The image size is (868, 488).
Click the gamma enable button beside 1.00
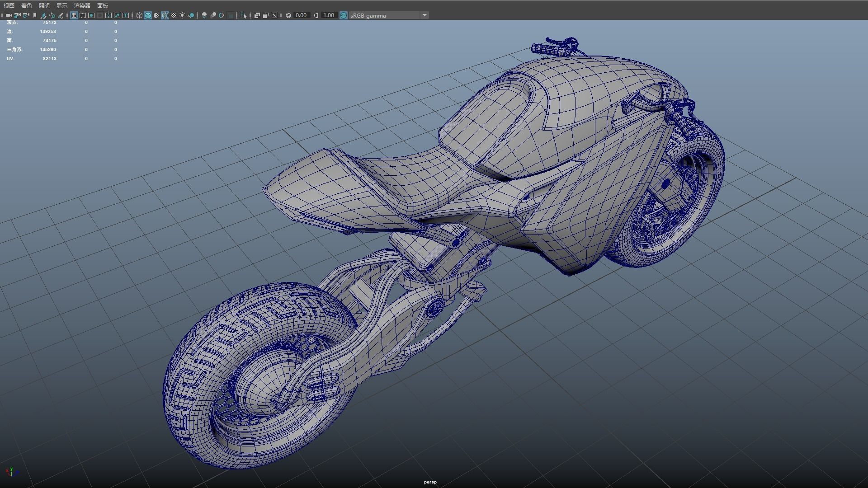click(x=316, y=15)
